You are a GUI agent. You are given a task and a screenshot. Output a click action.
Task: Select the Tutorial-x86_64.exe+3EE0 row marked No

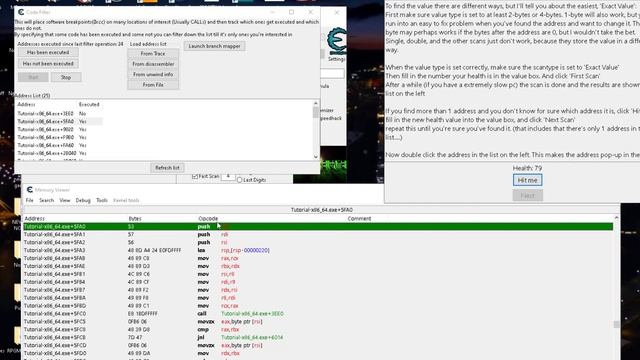click(60, 113)
